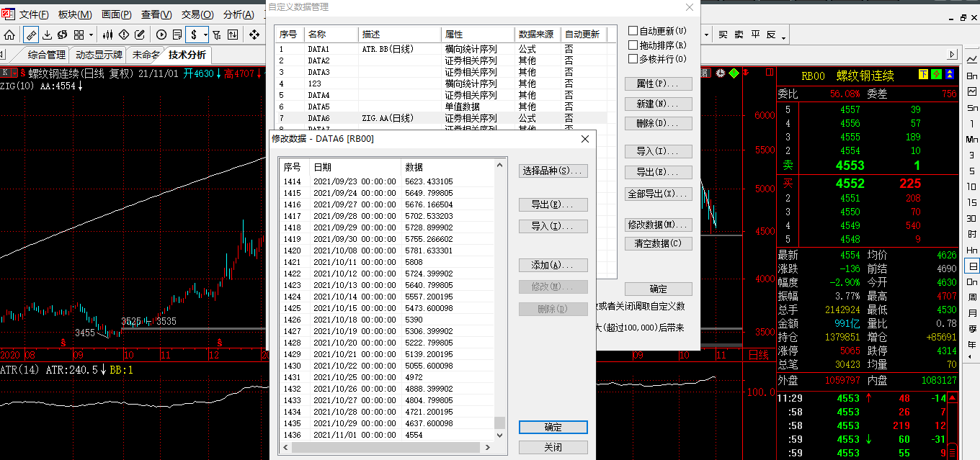Open the grid layout dropdown arrow
This screenshot has height=460, width=980.
[x=90, y=35]
